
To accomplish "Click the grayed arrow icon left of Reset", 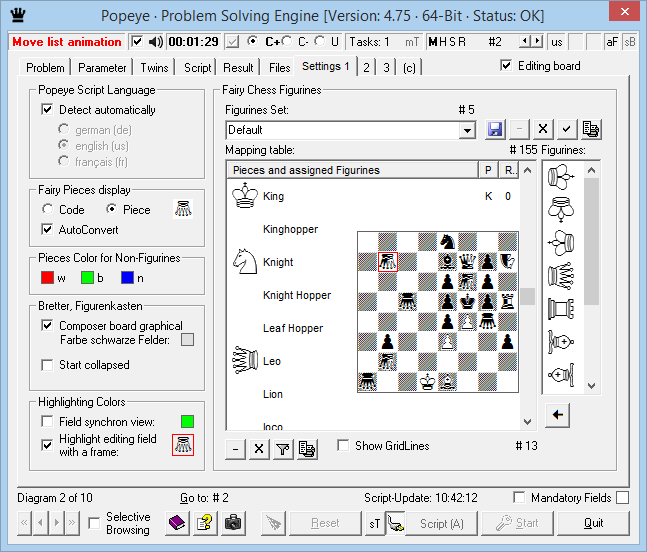I will (273, 523).
